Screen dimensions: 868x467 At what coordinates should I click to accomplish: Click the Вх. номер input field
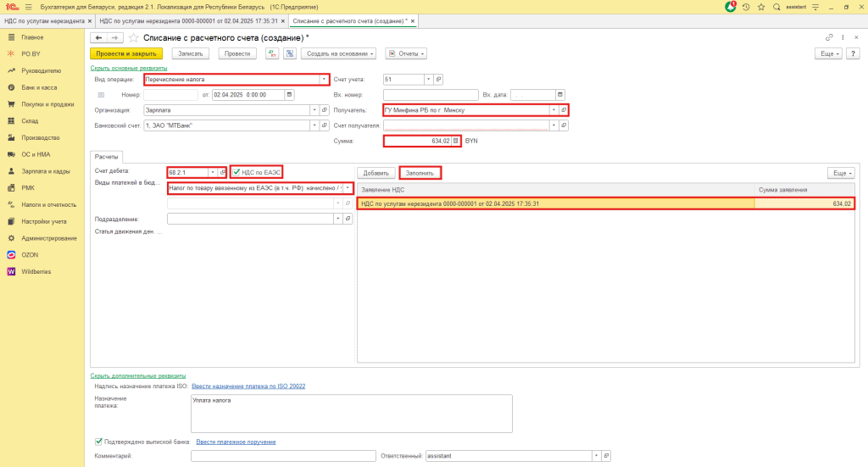click(431, 95)
